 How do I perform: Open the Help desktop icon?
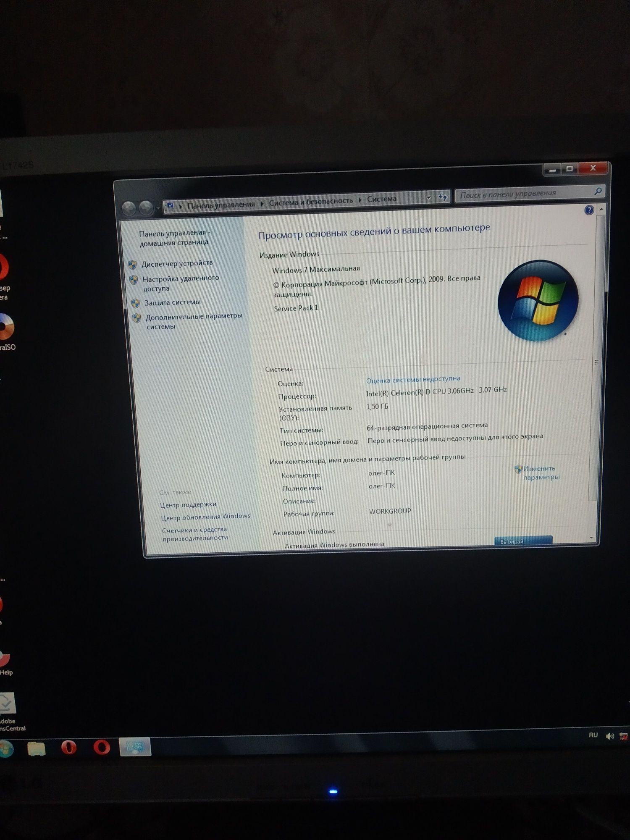(5, 663)
